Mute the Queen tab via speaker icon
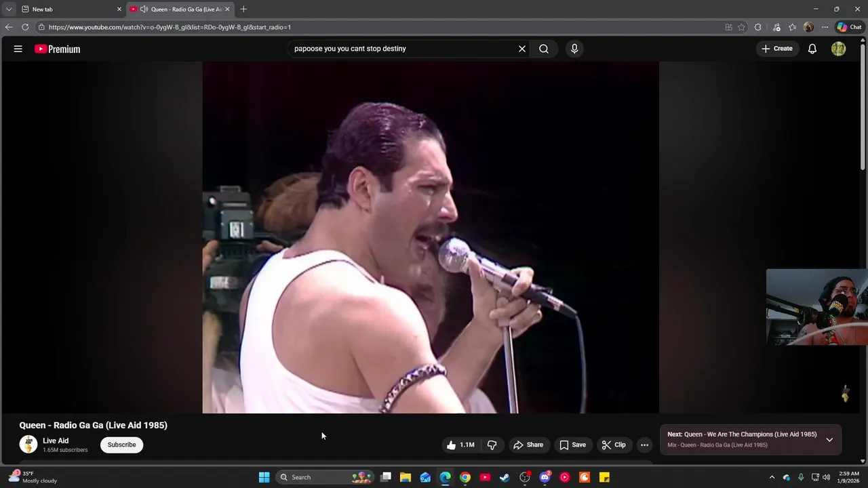Screen dimensions: 868x488 144,9
